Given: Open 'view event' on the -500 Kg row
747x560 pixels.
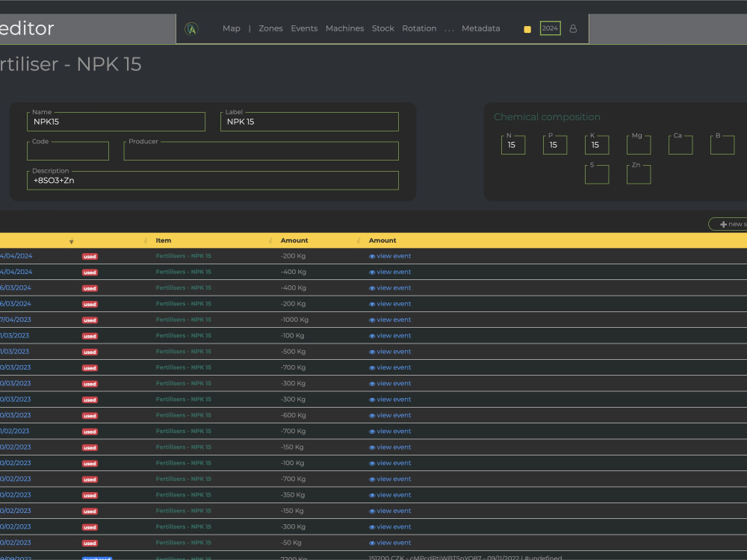Looking at the screenshot, I should 390,352.
